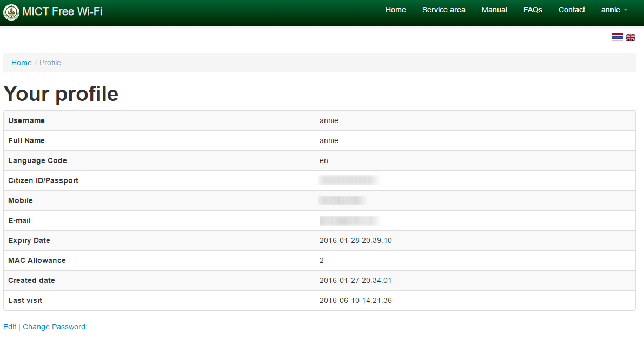Click the Last visit timestamp cell

pos(475,301)
